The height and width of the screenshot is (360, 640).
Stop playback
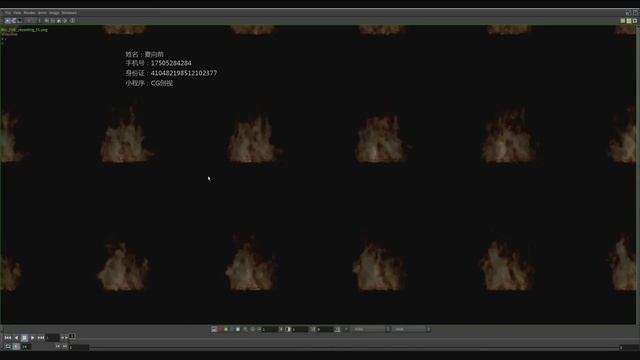point(24,338)
